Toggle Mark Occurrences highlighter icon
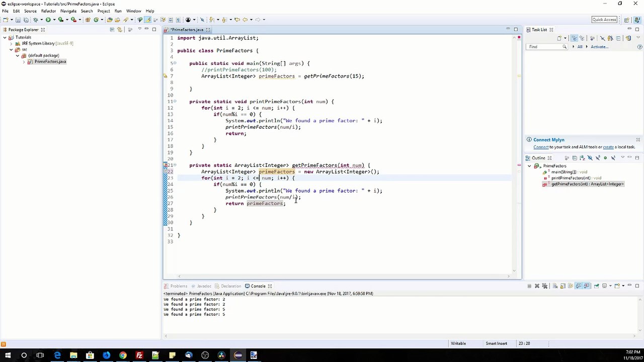Image resolution: width=644 pixels, height=362 pixels. (x=147, y=20)
